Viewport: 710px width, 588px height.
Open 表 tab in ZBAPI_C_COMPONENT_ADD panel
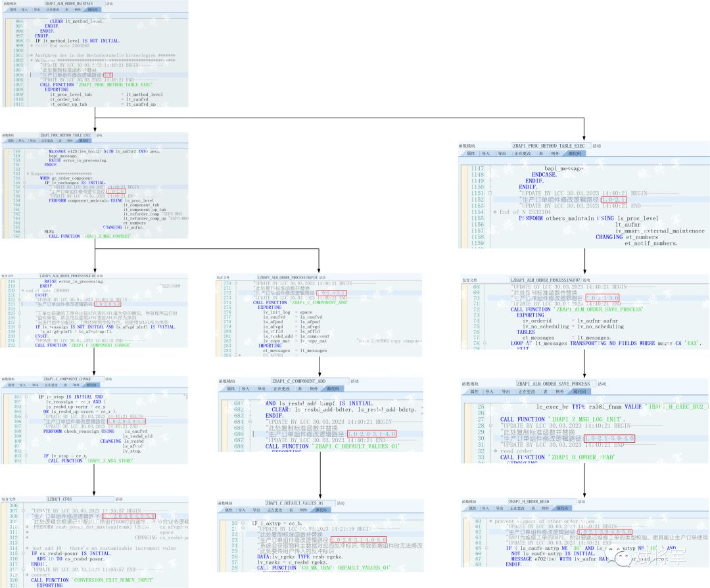pos(299,389)
